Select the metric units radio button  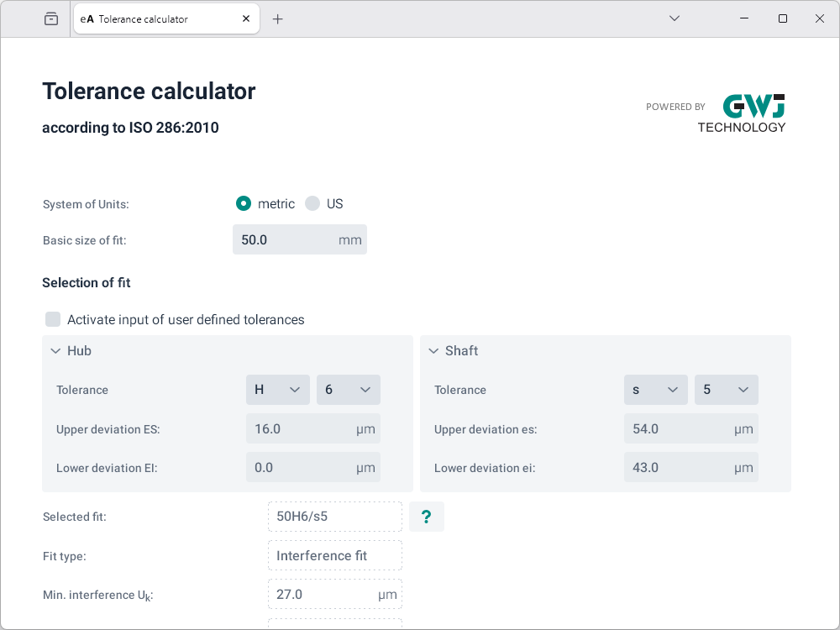[244, 203]
